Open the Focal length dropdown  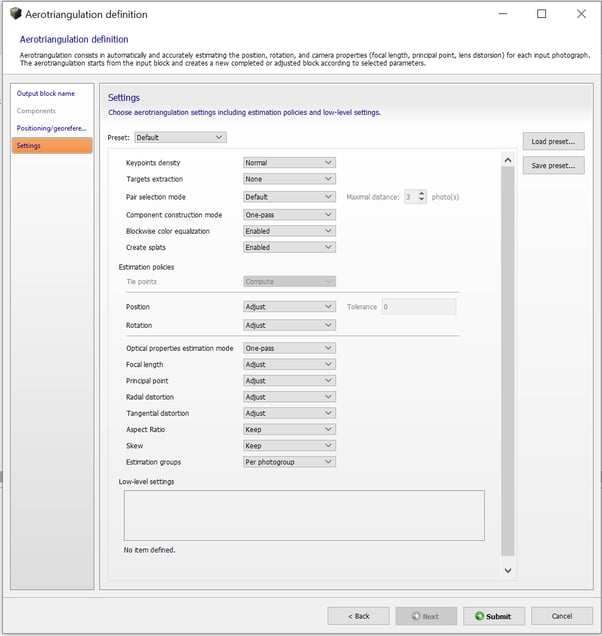[289, 364]
